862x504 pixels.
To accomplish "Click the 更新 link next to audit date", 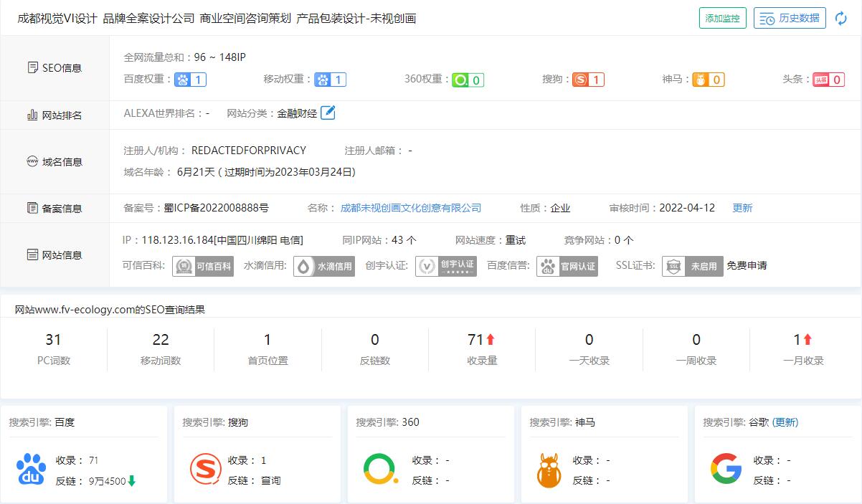I will click(x=742, y=208).
